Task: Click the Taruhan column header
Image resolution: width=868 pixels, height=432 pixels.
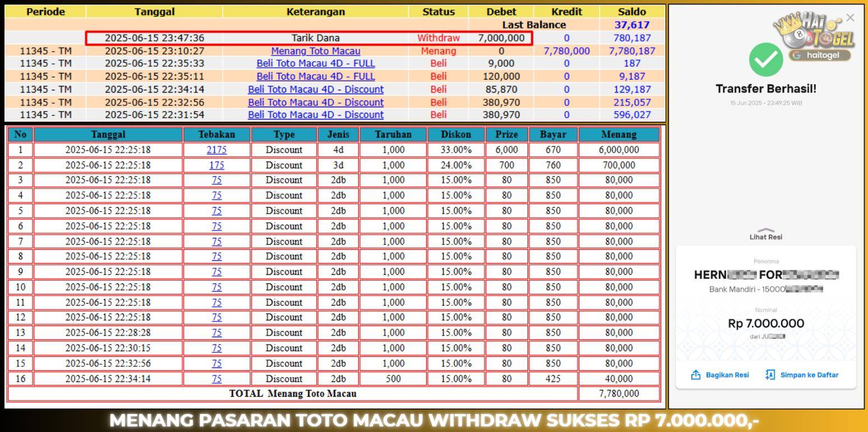Action: click(x=393, y=135)
